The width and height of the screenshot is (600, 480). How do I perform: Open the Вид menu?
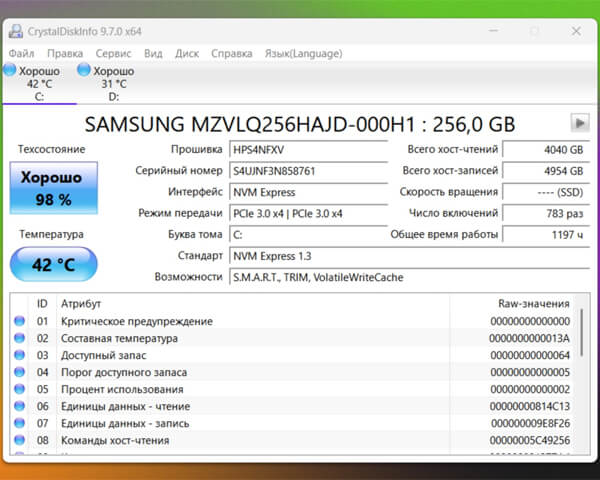point(153,53)
